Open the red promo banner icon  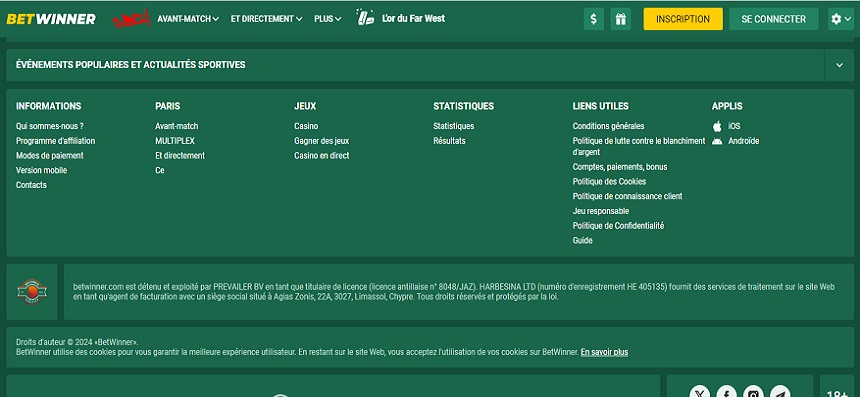pos(131,19)
